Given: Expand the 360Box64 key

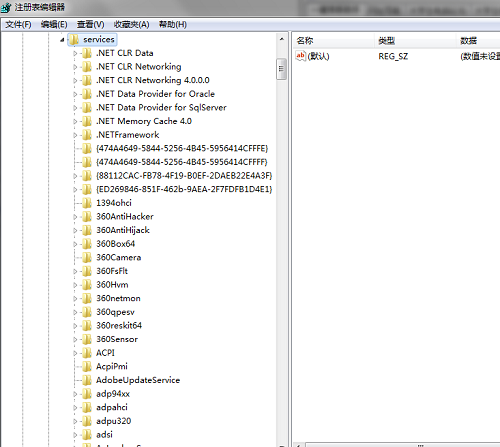Looking at the screenshot, I should (x=75, y=244).
